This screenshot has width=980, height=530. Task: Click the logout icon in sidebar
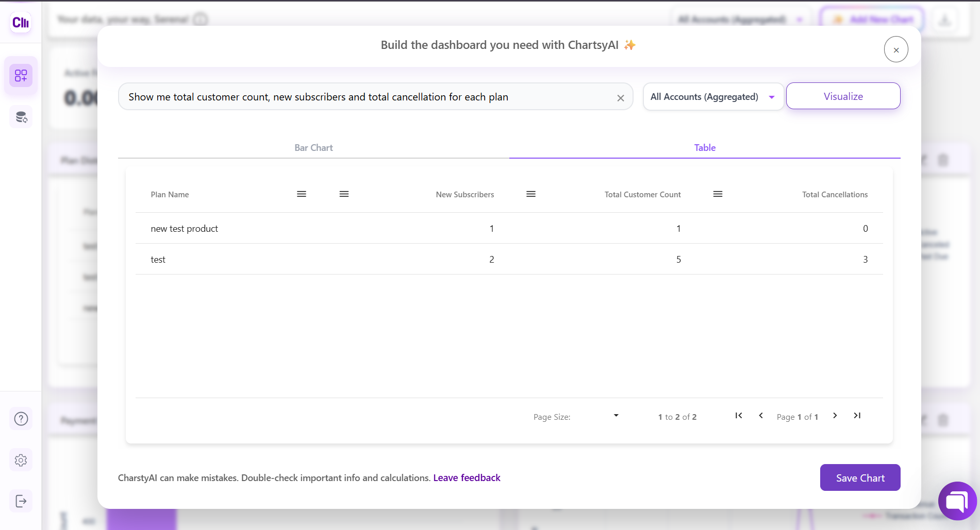21,501
